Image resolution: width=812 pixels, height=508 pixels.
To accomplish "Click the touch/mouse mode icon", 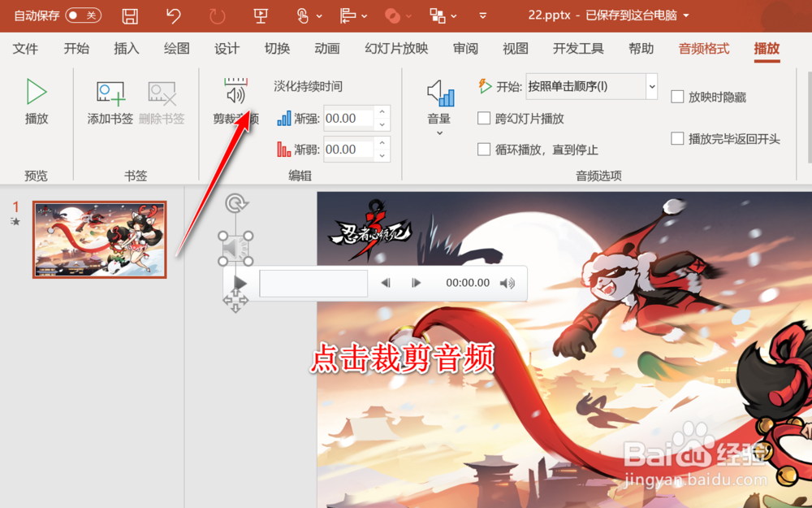I will point(302,16).
